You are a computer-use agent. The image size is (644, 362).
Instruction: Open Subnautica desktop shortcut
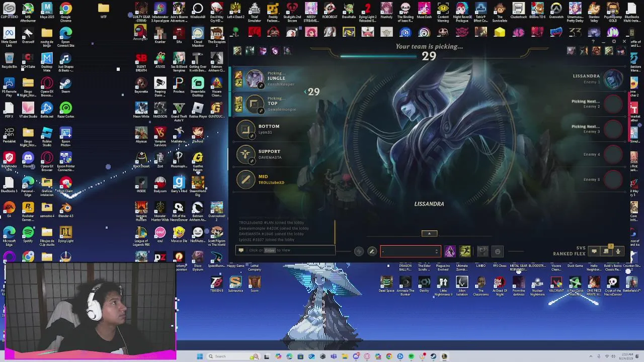click(x=235, y=284)
